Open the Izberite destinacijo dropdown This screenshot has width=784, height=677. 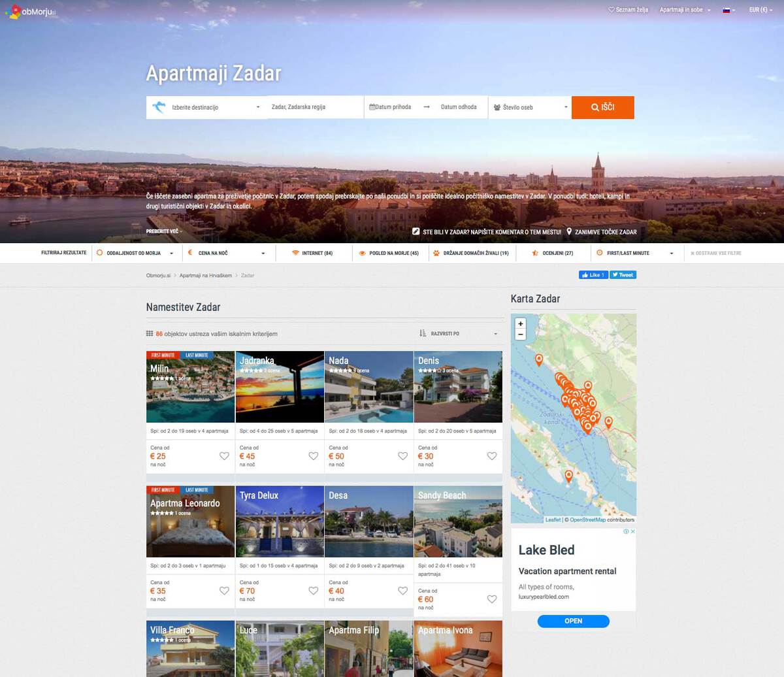coord(206,107)
